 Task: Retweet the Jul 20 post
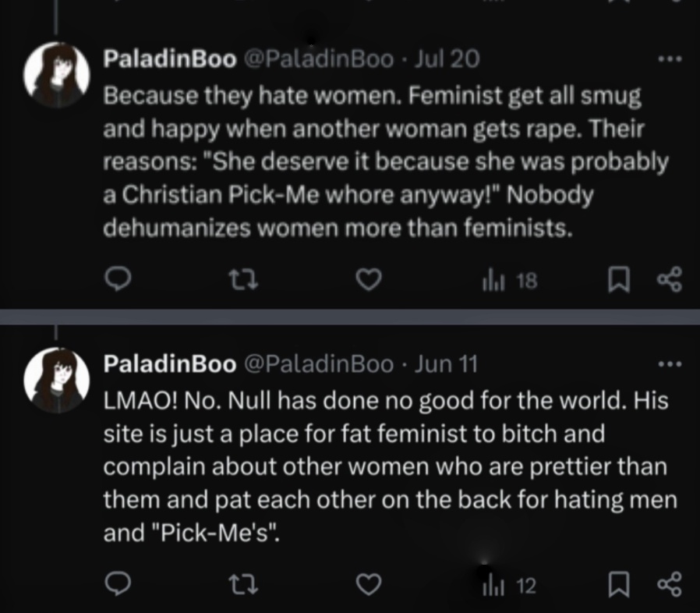(x=243, y=280)
